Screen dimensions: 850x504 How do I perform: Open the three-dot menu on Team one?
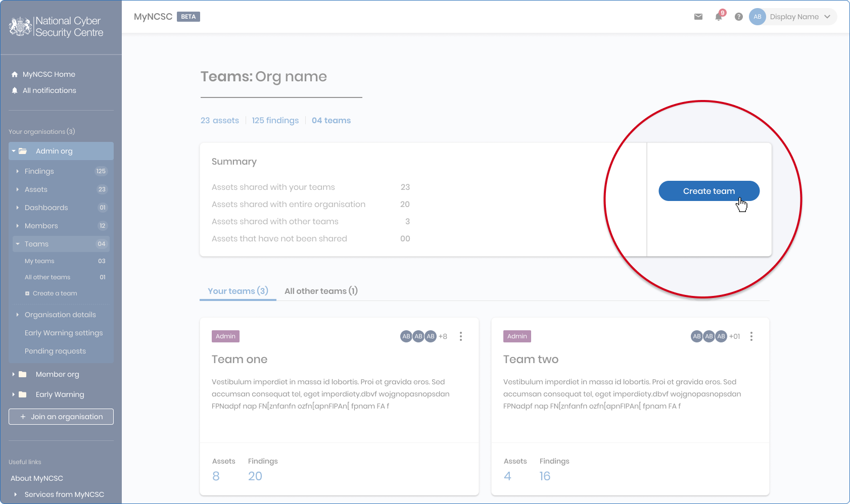(461, 336)
